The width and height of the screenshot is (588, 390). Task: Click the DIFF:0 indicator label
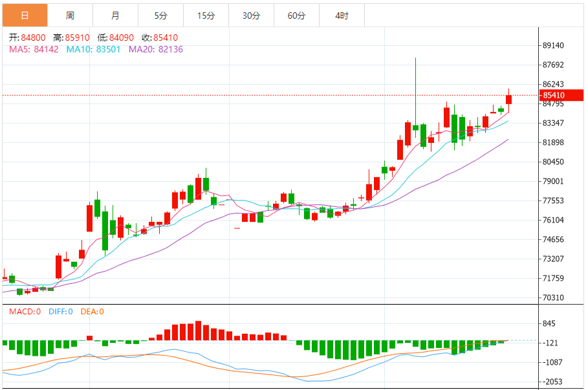click(x=60, y=312)
